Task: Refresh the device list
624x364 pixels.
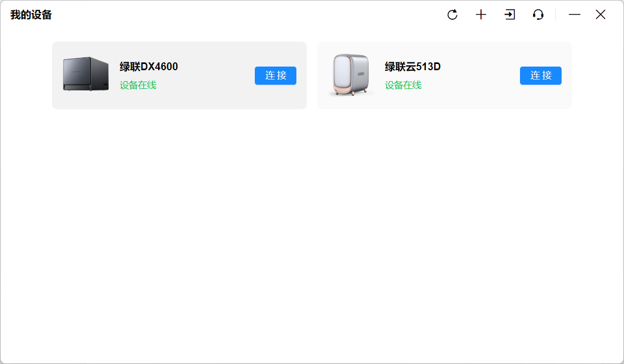Action: [452, 15]
